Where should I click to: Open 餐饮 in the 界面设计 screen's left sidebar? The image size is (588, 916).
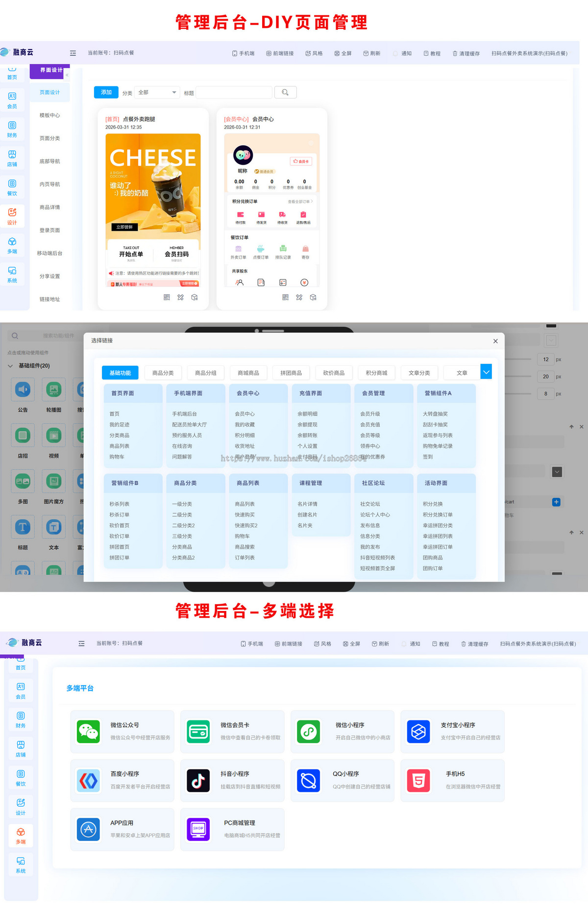(x=12, y=187)
